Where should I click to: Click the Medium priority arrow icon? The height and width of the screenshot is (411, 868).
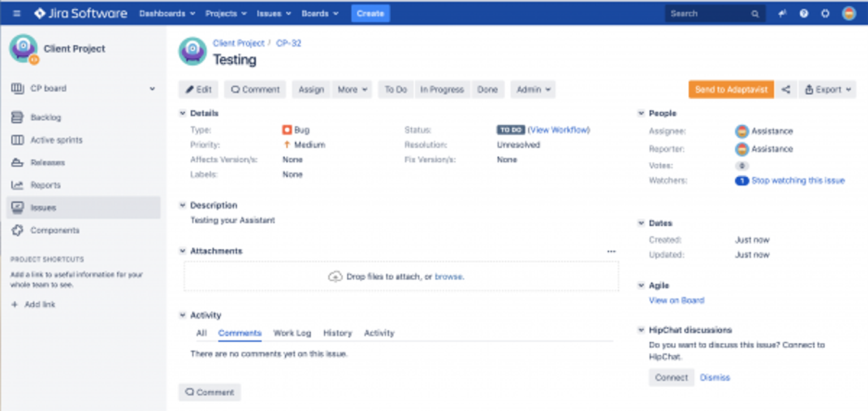(x=286, y=144)
